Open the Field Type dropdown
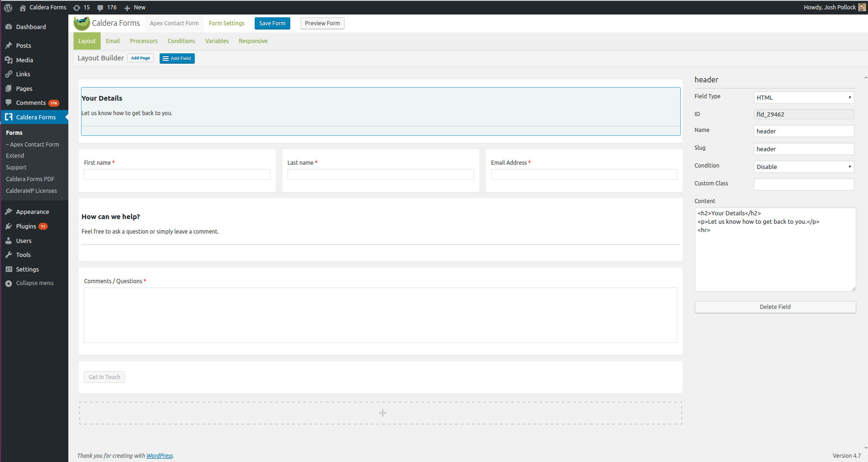 [x=803, y=97]
